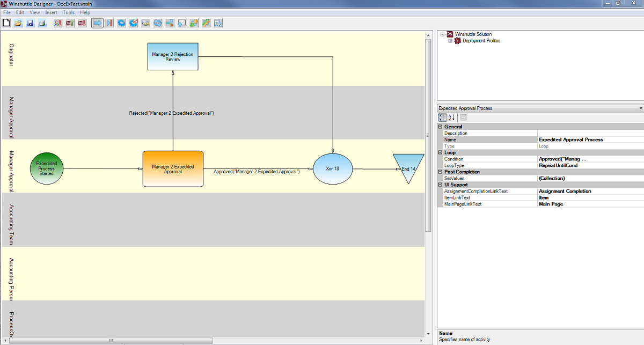Open the File menu
644x345 pixels.
click(6, 12)
